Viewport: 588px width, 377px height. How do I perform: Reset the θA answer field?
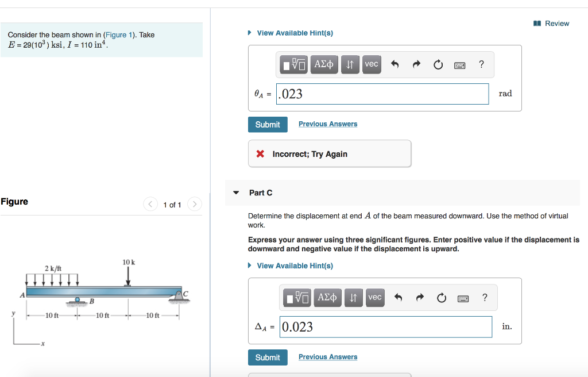coord(438,64)
